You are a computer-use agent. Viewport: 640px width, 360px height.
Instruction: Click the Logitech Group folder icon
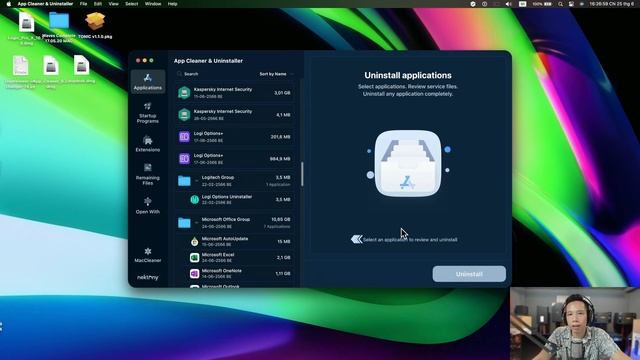click(184, 181)
